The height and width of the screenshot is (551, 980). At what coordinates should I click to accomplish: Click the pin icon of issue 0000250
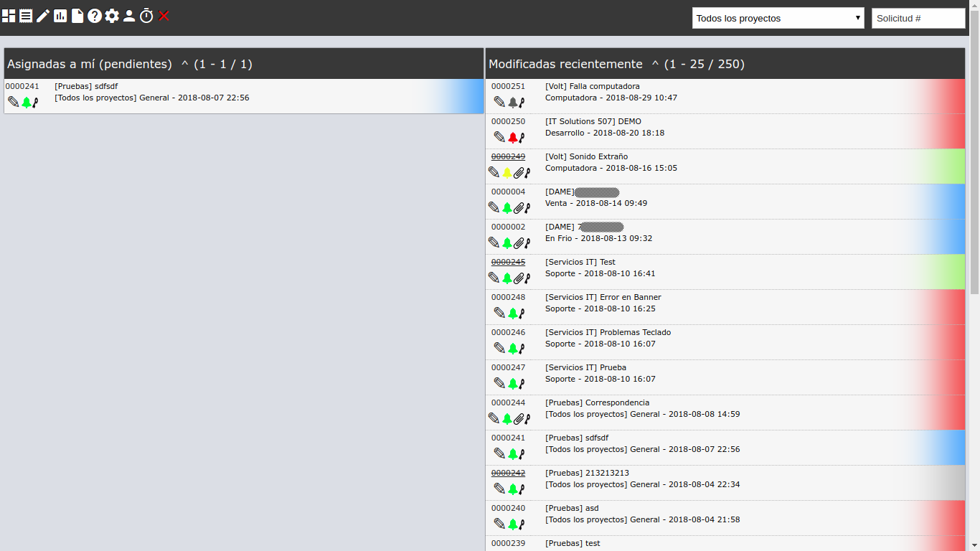pyautogui.click(x=522, y=137)
